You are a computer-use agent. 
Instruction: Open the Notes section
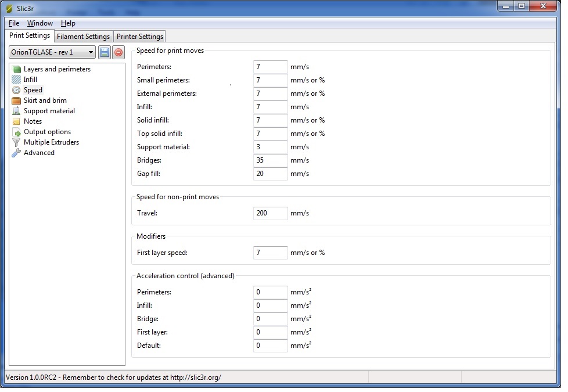33,121
